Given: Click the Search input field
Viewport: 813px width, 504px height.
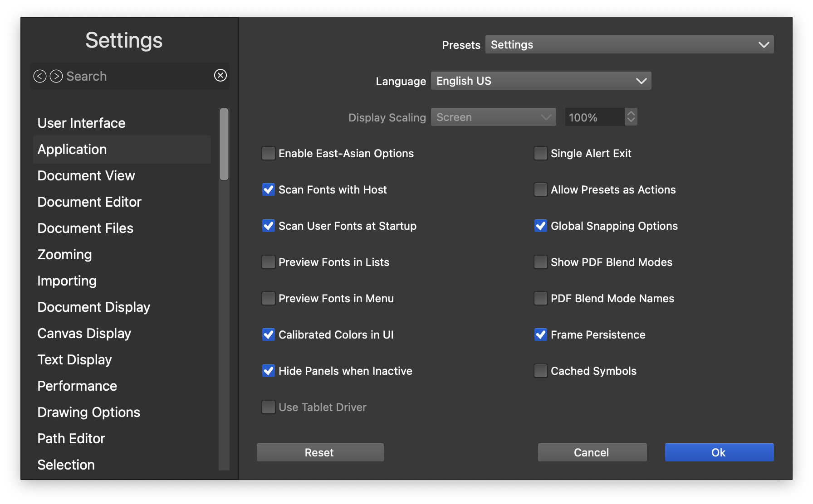Looking at the screenshot, I should click(136, 76).
